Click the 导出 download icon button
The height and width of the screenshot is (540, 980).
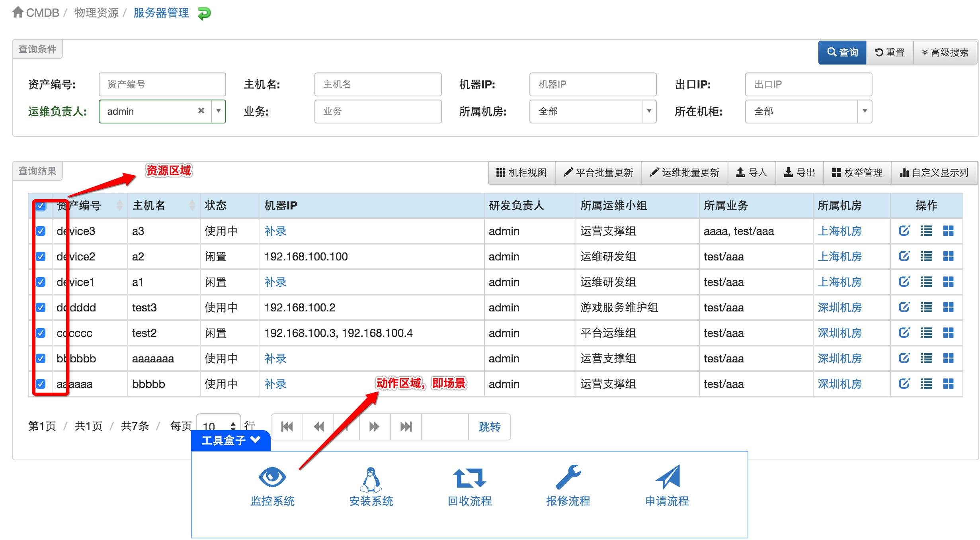799,172
